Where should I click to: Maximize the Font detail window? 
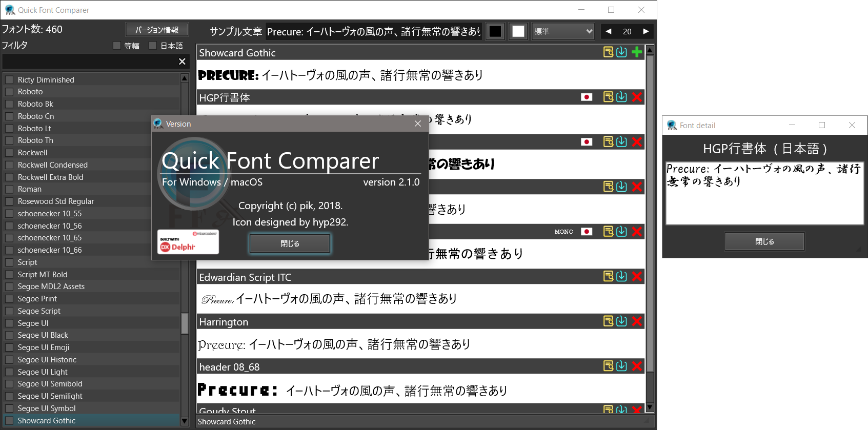click(x=822, y=125)
